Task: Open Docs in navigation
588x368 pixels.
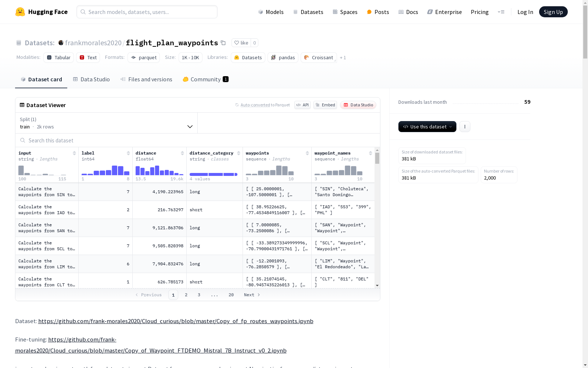Action: pos(408,12)
